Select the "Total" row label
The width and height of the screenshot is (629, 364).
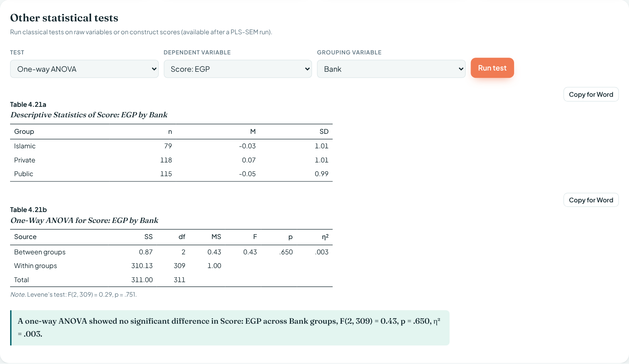[21, 280]
